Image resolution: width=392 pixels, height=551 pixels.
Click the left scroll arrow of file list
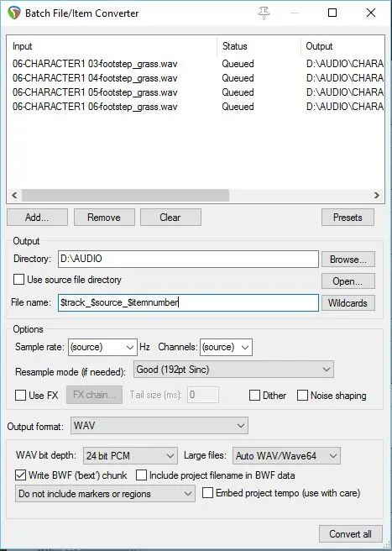(x=14, y=195)
